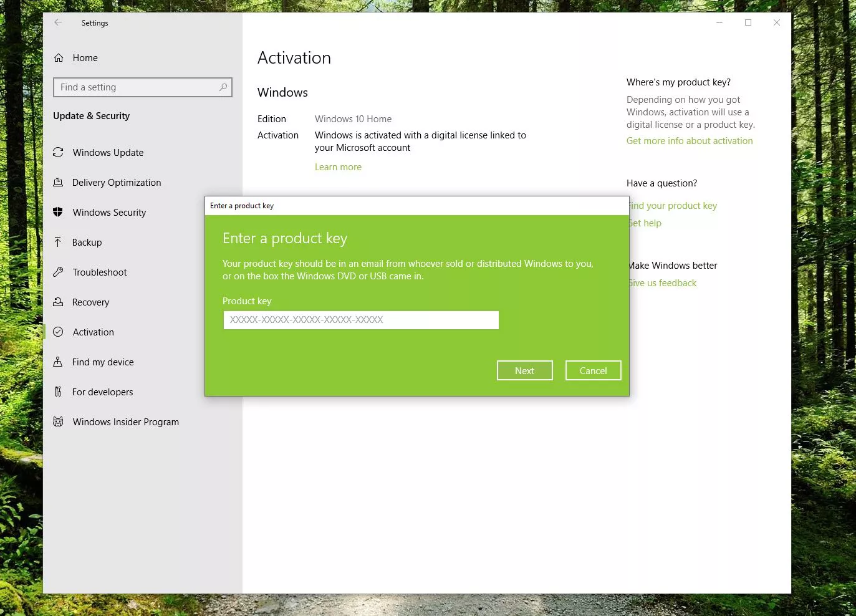Screen dimensions: 856x616
Task: Maximize the Settings window
Action: pos(748,22)
